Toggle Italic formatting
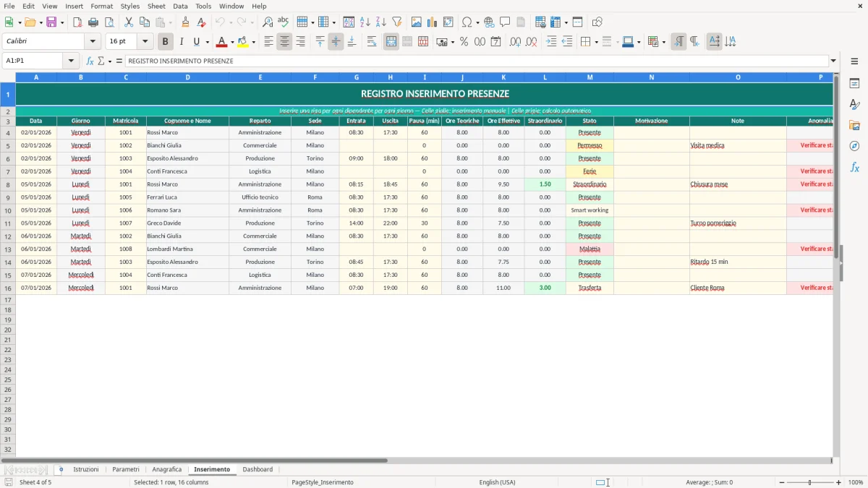Viewport: 868px width, 488px height. [182, 42]
